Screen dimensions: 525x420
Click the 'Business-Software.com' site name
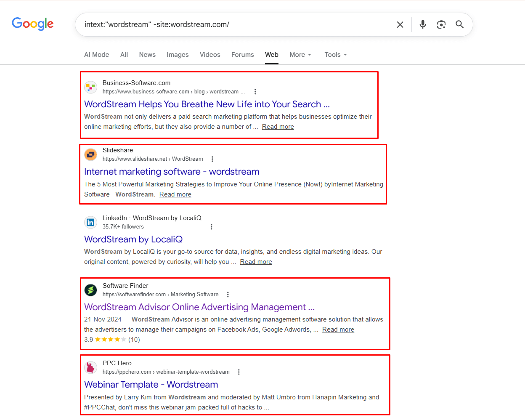(x=137, y=83)
